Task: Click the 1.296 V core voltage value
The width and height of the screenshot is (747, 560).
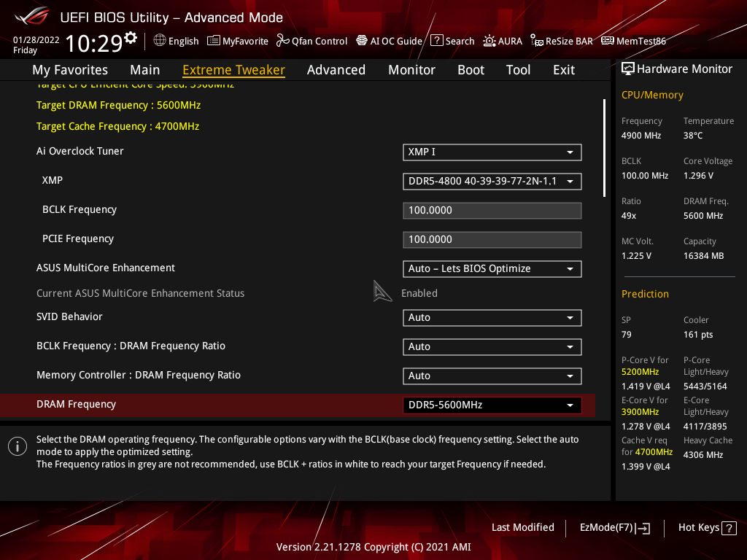Action: tap(698, 176)
